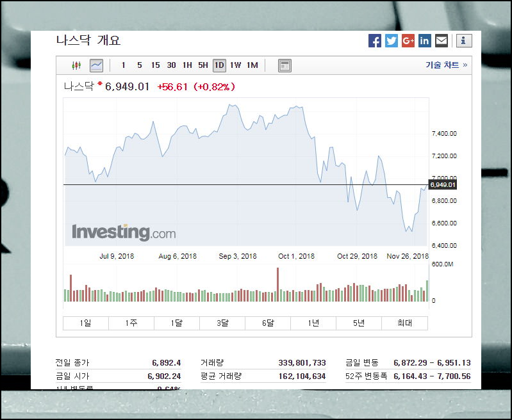Open the 기술 차트 link
Screen dimensions: 512x420
(447, 65)
